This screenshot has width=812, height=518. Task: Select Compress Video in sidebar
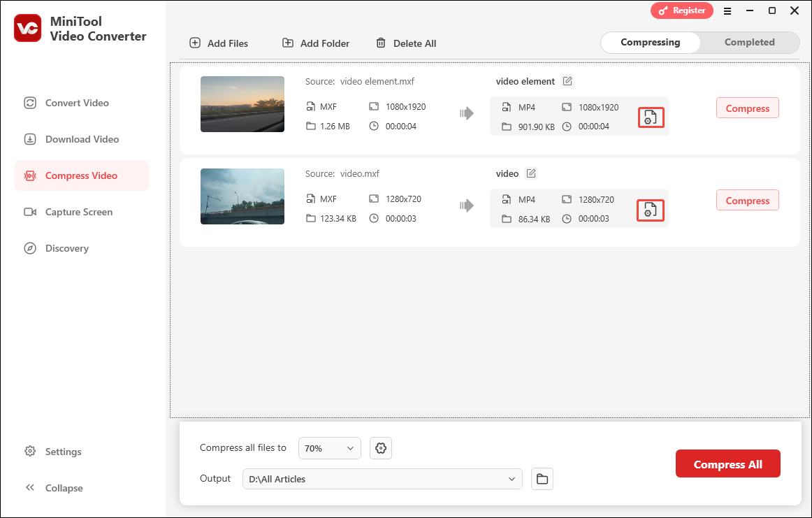click(82, 175)
